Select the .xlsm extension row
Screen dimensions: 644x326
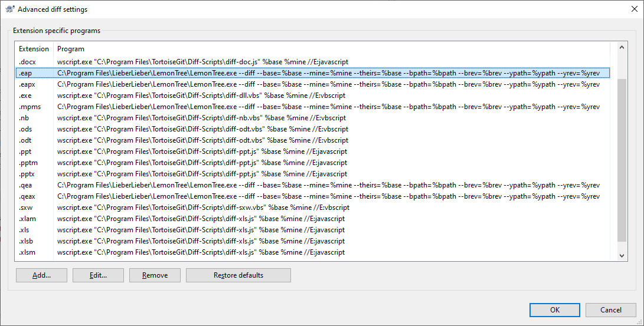tap(27, 252)
